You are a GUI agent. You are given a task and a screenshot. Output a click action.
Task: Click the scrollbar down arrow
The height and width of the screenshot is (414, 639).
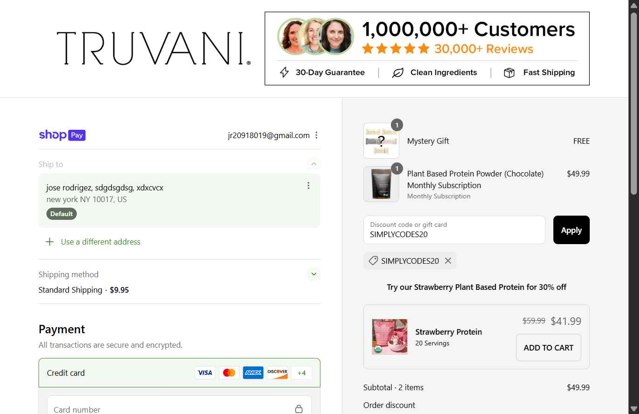[634, 409]
